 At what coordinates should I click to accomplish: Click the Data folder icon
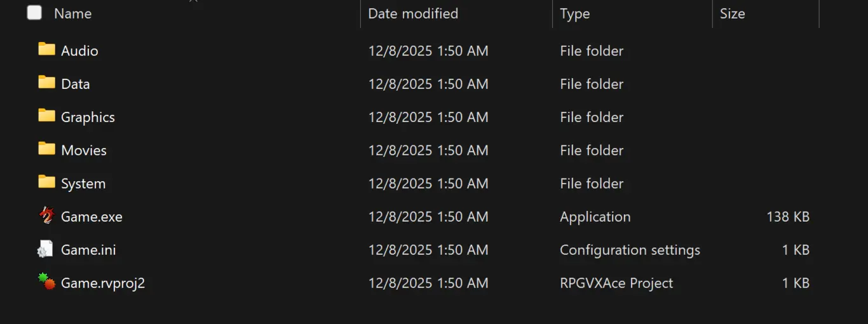pyautogui.click(x=46, y=83)
